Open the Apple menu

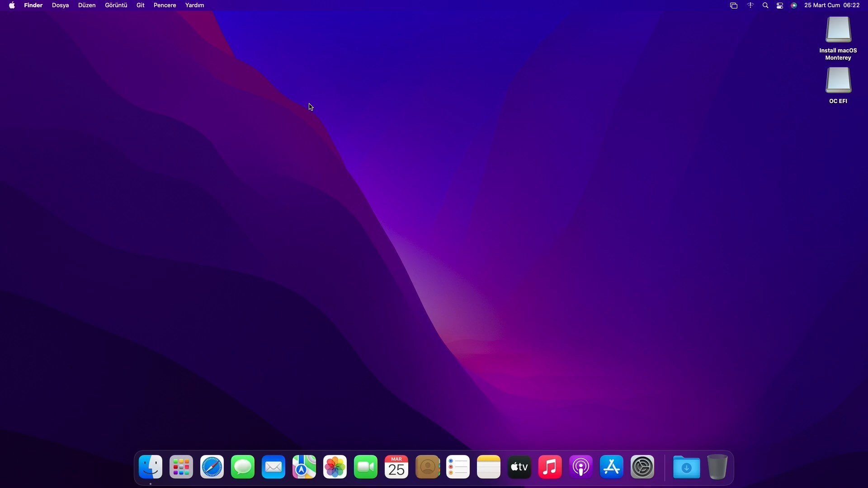click(12, 5)
